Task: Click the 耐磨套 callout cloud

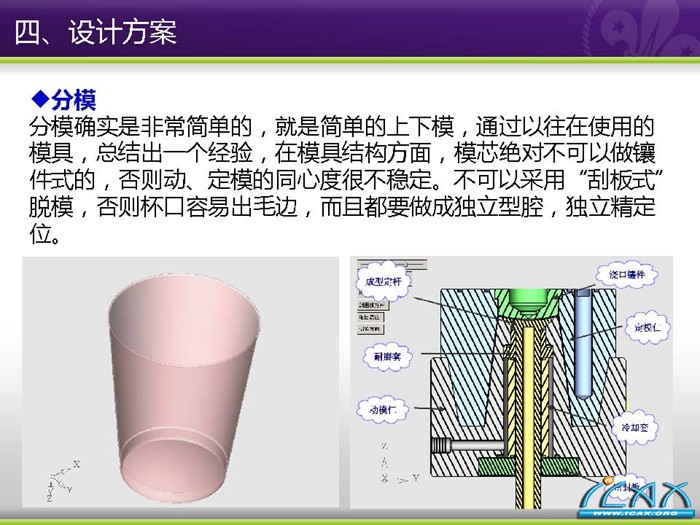Action: tap(387, 357)
